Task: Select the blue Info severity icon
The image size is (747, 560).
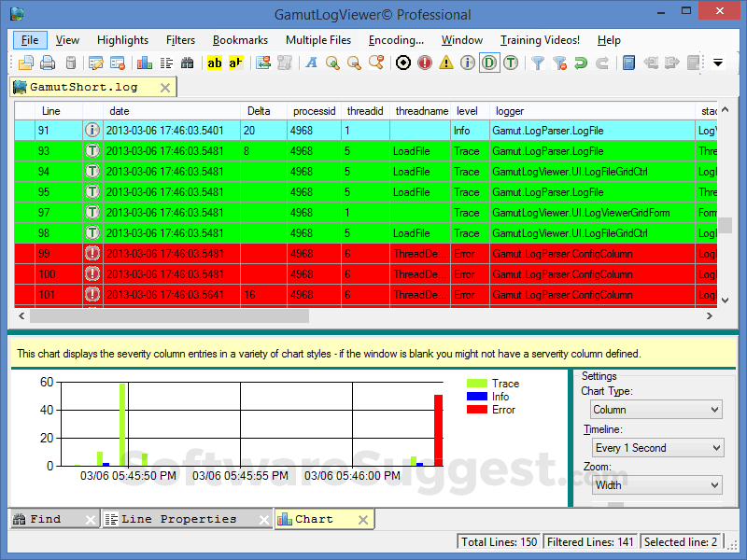Action: 467,64
